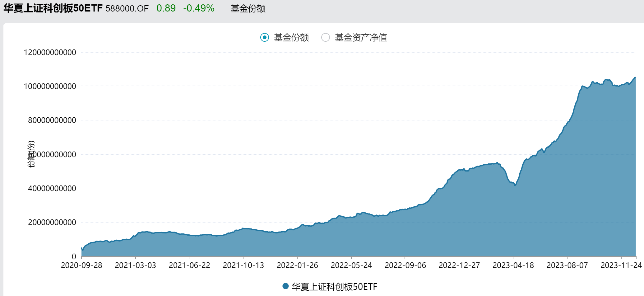Screen dimensions: 644x296
Task: Click the 华夏上证科创板50ETF legend label
Action: tap(334, 287)
